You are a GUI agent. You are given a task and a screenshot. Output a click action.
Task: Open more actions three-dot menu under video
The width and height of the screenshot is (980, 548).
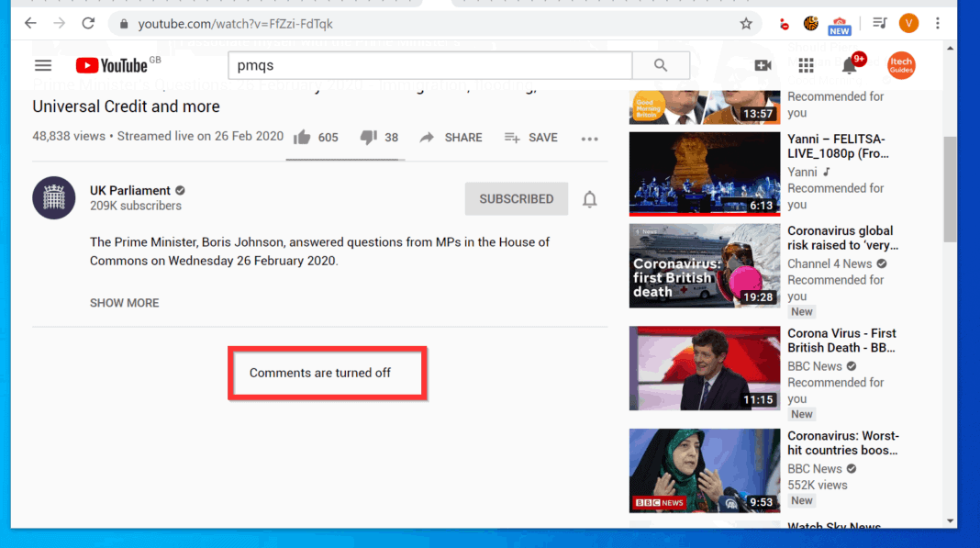pyautogui.click(x=589, y=139)
